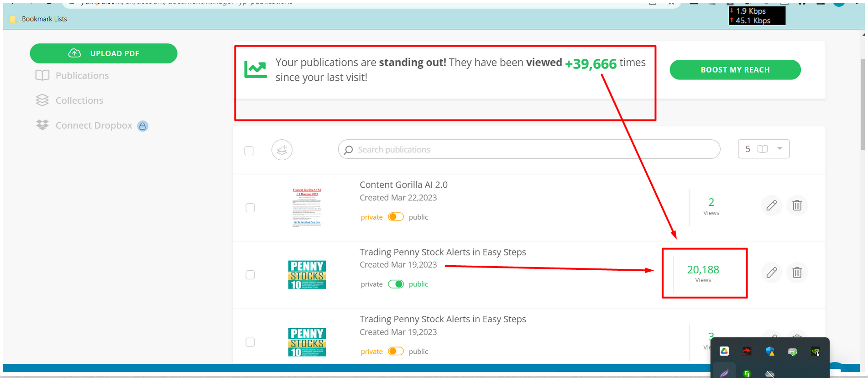Open Publications in the sidebar
This screenshot has height=378, width=868.
point(82,75)
